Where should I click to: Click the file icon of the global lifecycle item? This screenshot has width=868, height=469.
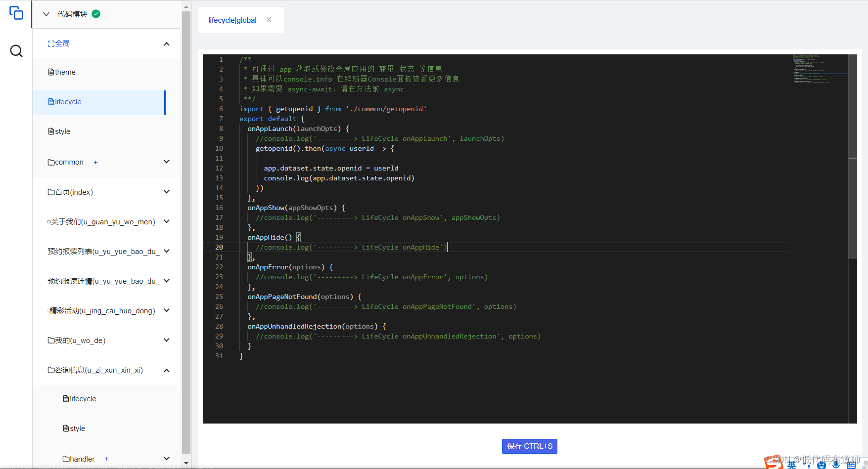click(x=51, y=102)
